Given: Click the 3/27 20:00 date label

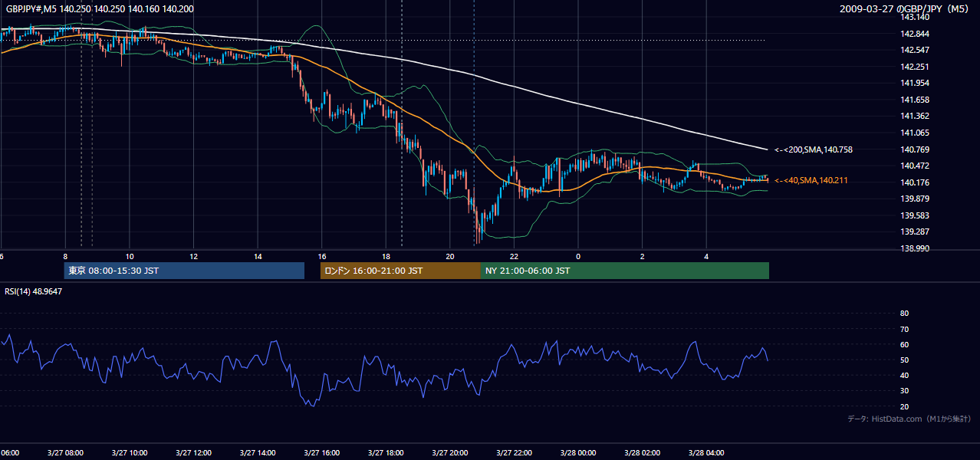Looking at the screenshot, I should 450,452.
